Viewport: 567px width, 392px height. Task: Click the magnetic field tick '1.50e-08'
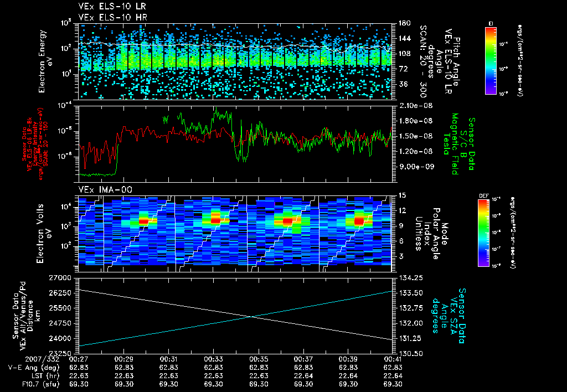[x=415, y=136]
